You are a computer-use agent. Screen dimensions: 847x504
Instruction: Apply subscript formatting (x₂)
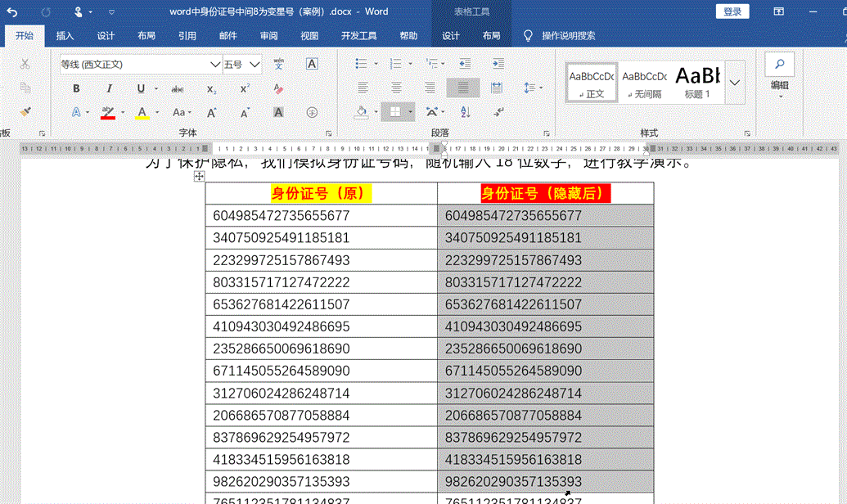coord(211,88)
